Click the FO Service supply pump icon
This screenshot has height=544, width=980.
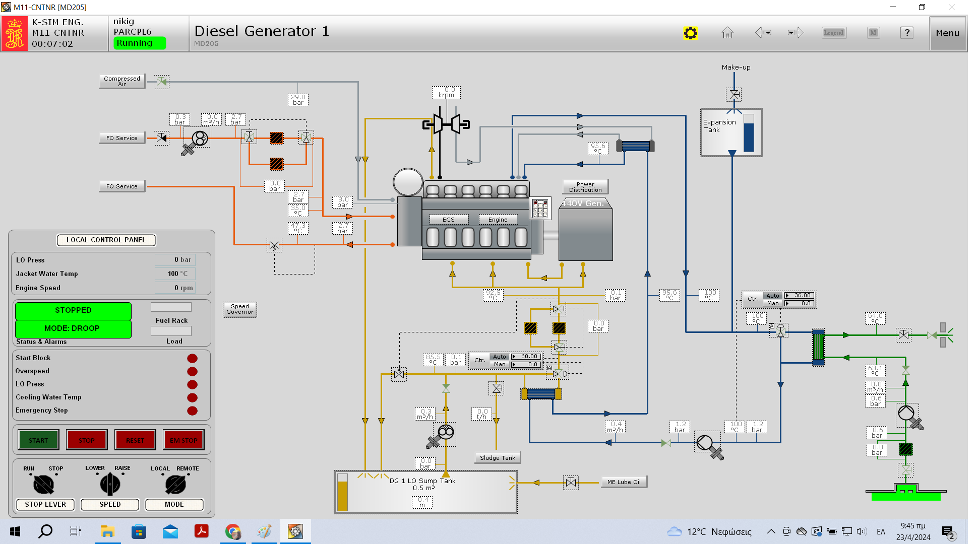coord(199,139)
